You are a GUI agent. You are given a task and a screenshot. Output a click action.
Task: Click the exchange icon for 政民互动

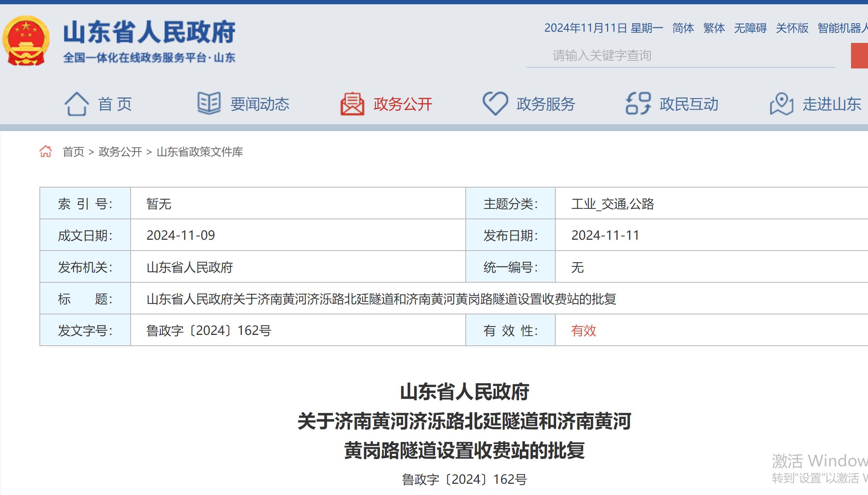(x=638, y=103)
